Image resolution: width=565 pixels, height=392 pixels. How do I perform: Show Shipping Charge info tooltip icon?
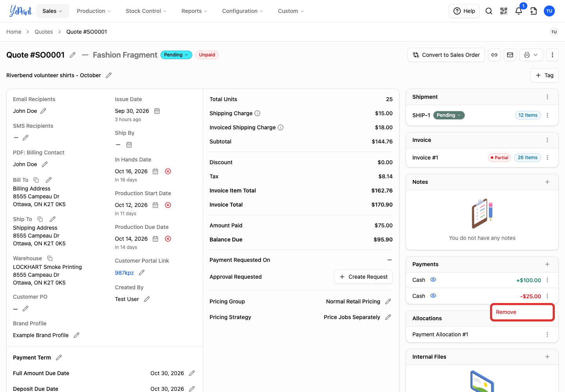(257, 113)
